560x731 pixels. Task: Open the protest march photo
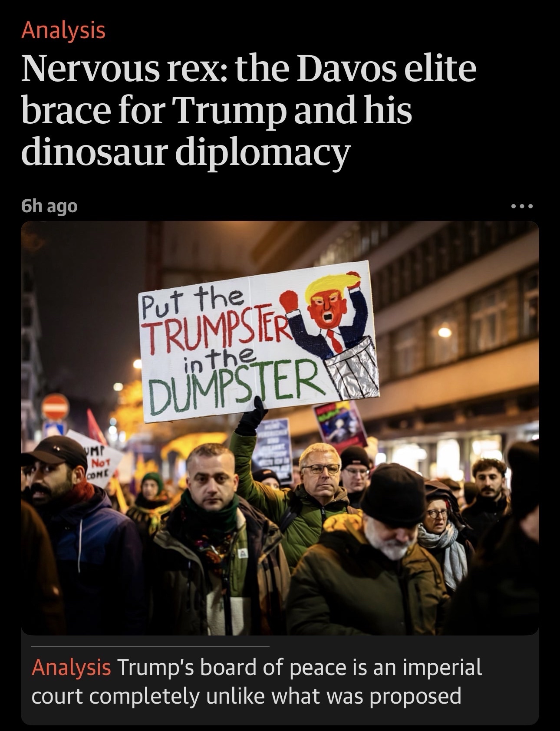click(x=280, y=428)
